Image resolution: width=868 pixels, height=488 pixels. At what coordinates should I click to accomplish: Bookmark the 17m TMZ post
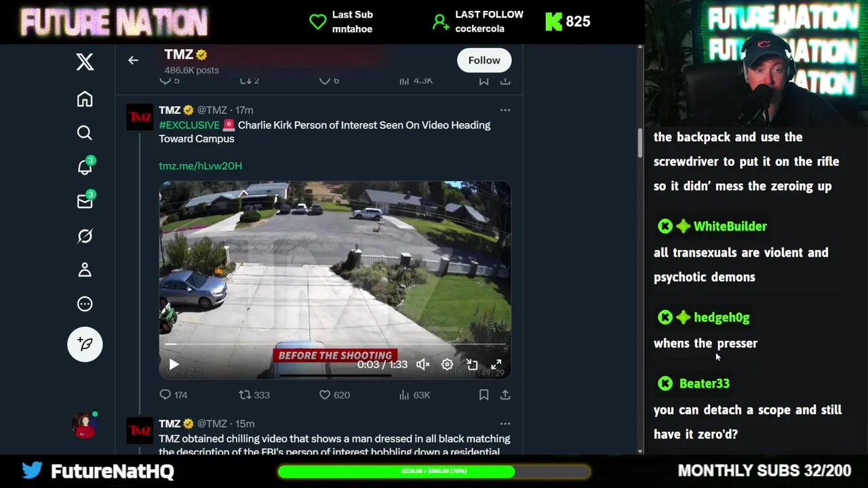coord(484,395)
